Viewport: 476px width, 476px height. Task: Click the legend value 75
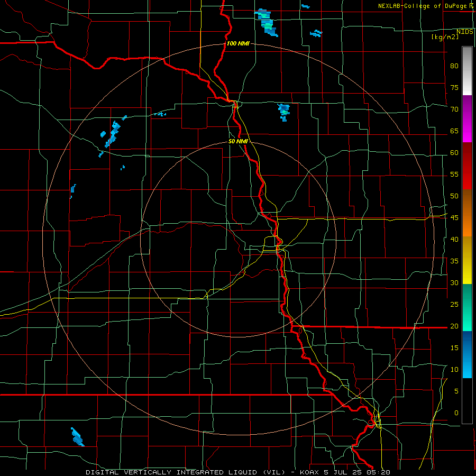tap(454, 87)
